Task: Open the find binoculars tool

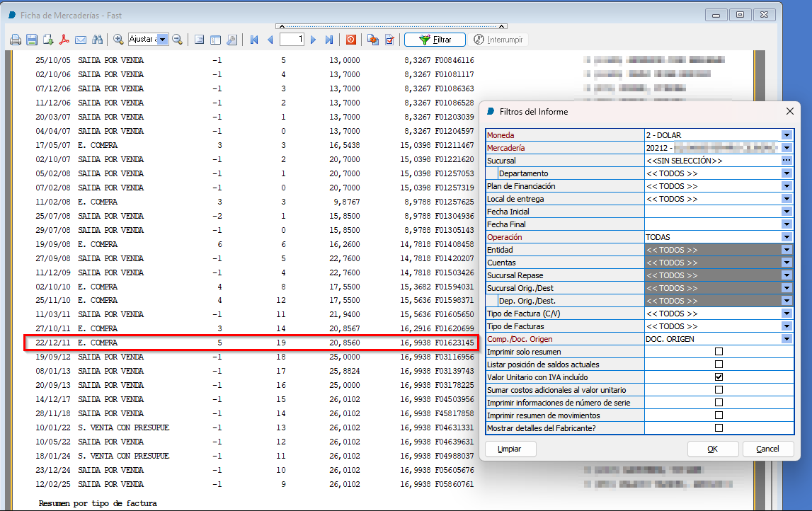Action: 97,40
